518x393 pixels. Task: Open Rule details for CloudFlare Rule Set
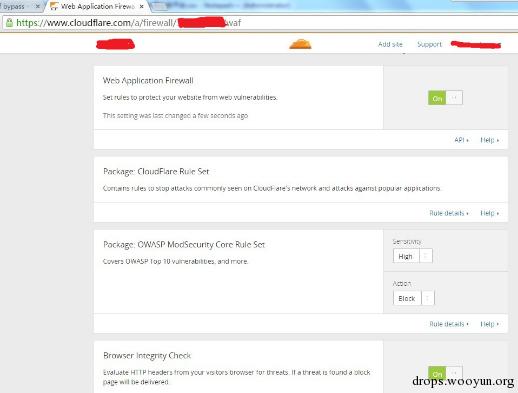[x=449, y=213]
